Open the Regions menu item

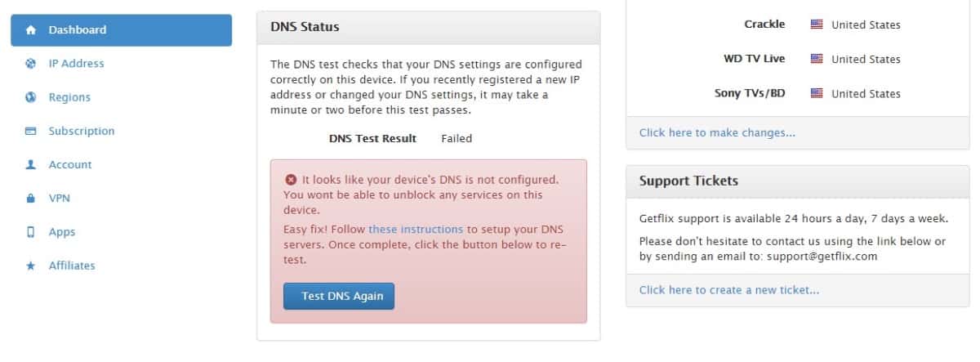pos(69,97)
